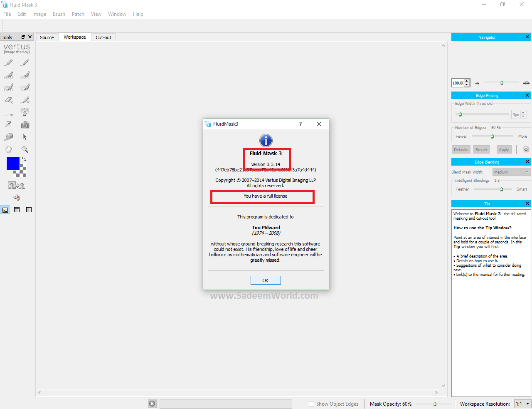The image size is (532, 409).
Task: Close the Edge Blending panel
Action: [527, 162]
